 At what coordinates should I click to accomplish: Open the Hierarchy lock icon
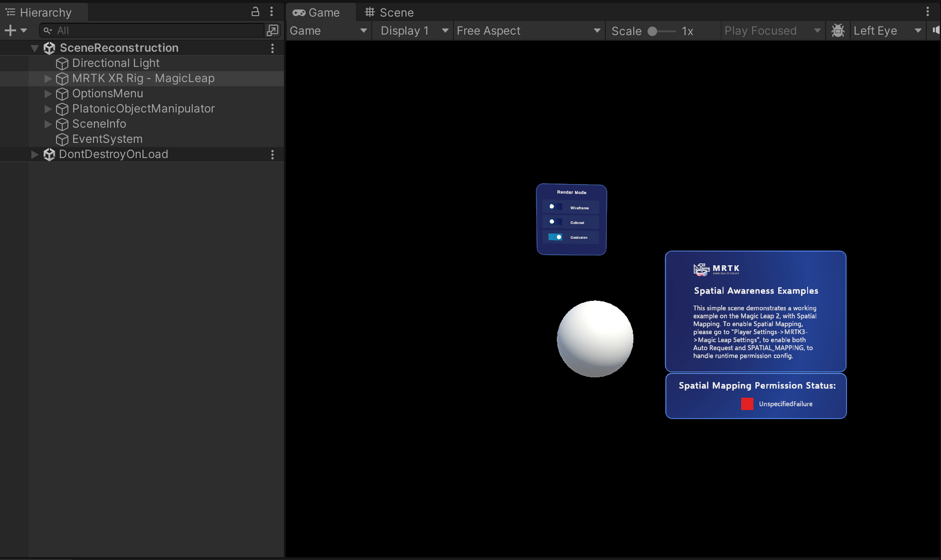(255, 12)
